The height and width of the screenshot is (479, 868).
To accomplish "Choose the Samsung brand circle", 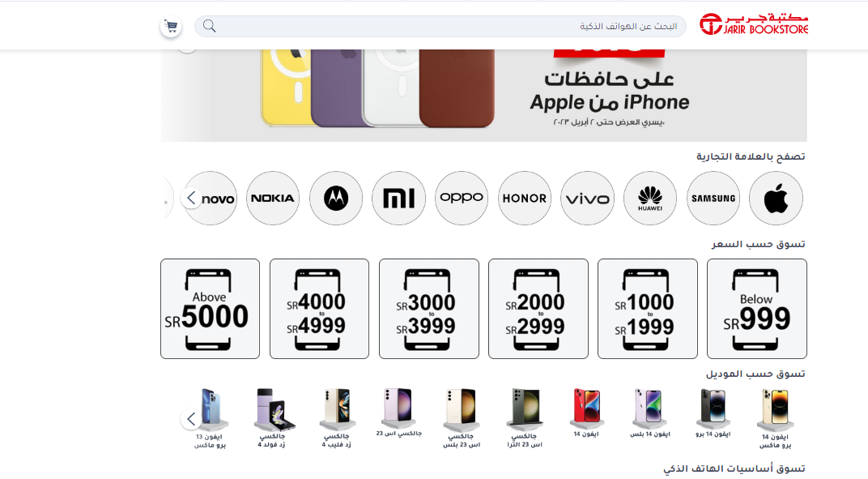I will [713, 198].
